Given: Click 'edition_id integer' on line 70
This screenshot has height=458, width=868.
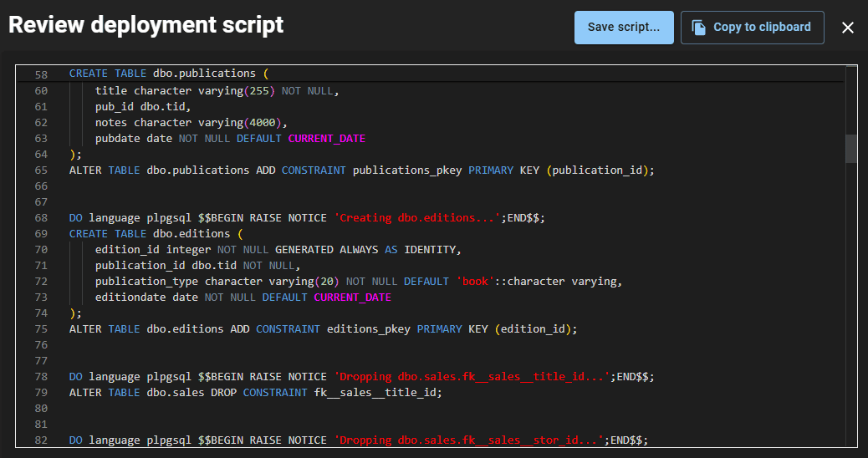Looking at the screenshot, I should (153, 250).
